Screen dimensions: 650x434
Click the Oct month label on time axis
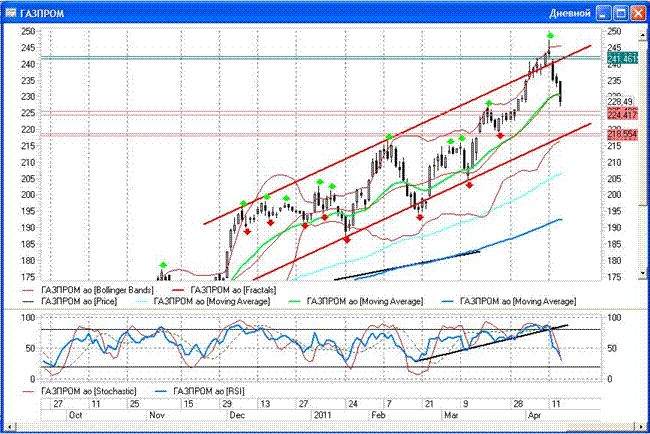[x=75, y=415]
